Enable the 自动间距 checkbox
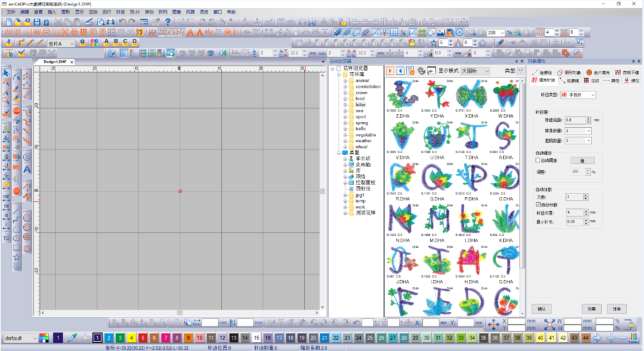The height and width of the screenshot is (351, 644). click(538, 160)
